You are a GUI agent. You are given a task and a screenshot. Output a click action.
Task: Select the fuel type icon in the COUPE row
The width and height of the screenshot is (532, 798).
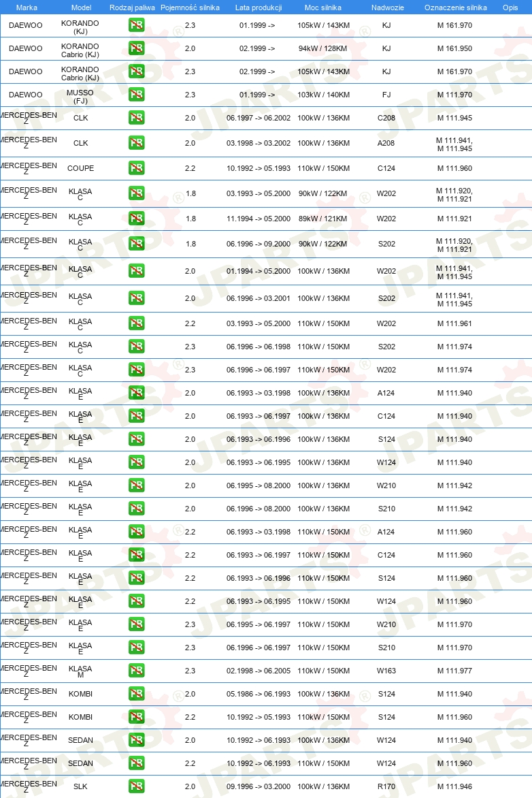[x=136, y=168]
